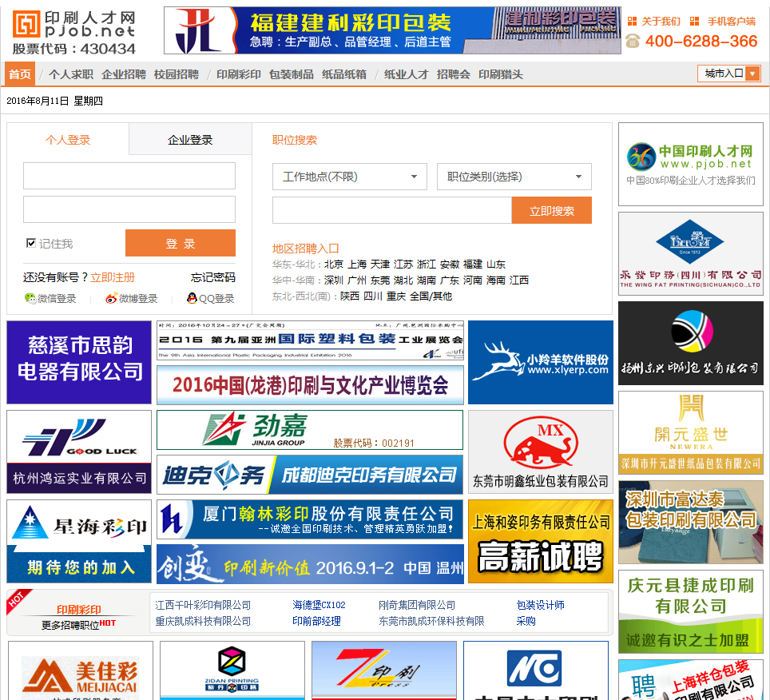Viewport: 770px width, 700px height.
Task: Switch to 企业登录 tab
Action: click(190, 140)
